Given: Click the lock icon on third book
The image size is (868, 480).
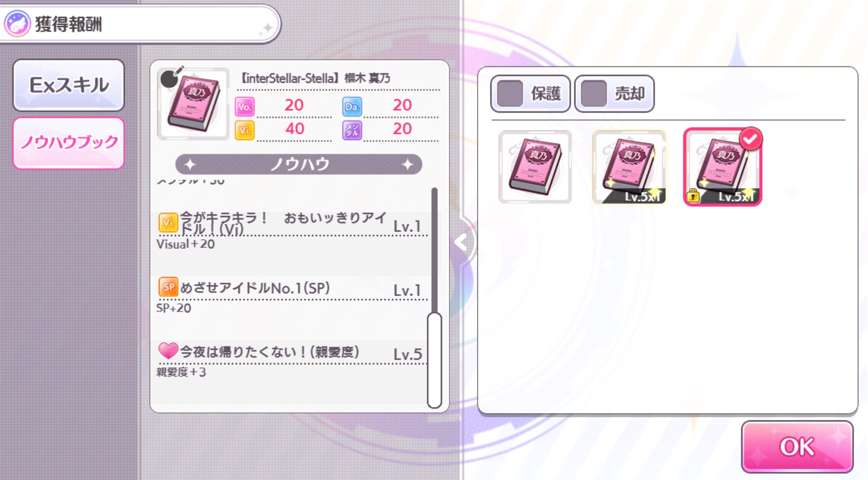Looking at the screenshot, I should click(x=693, y=195).
